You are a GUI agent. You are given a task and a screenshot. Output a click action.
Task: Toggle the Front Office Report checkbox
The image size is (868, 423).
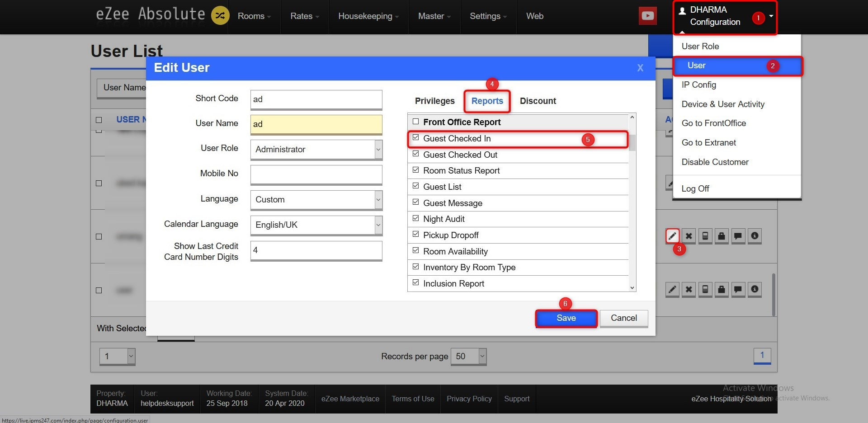coord(415,122)
